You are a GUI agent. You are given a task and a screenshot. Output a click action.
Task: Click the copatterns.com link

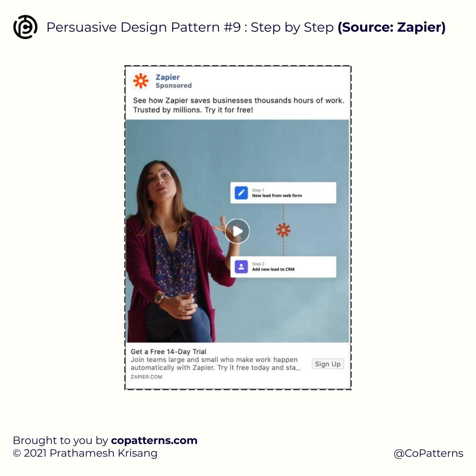click(x=154, y=440)
